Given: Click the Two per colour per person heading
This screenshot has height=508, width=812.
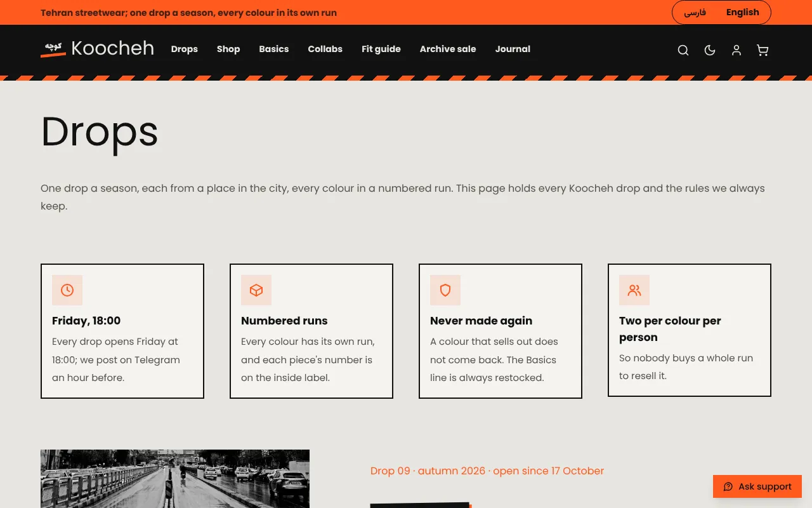Looking at the screenshot, I should point(670,329).
